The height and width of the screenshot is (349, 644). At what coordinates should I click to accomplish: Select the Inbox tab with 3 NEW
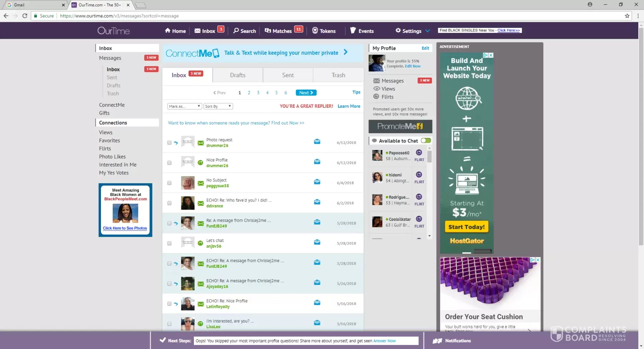point(187,75)
